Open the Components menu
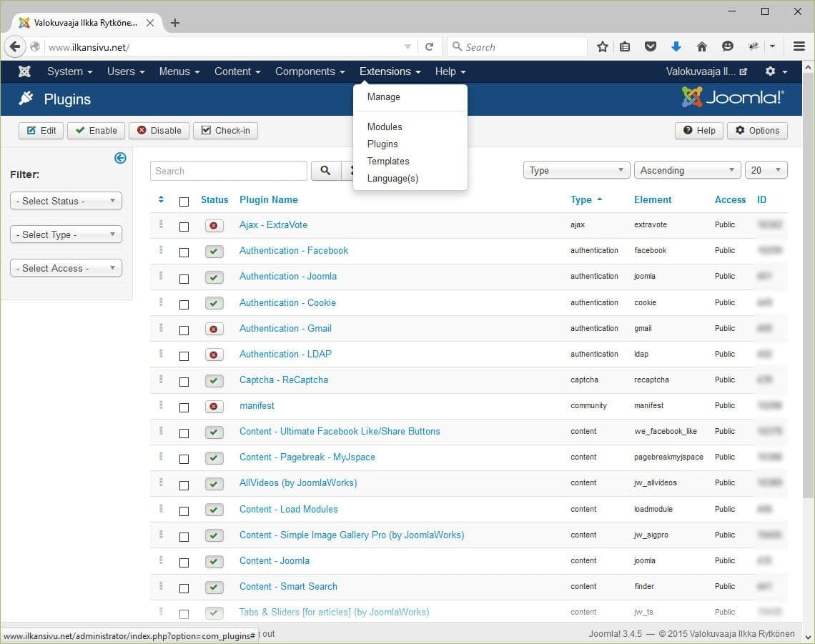This screenshot has width=815, height=644. 310,71
